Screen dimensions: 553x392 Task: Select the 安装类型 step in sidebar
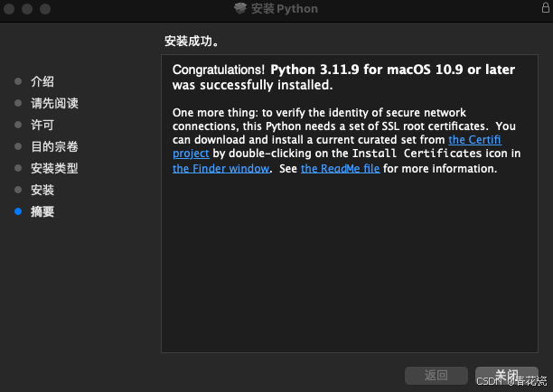point(54,168)
